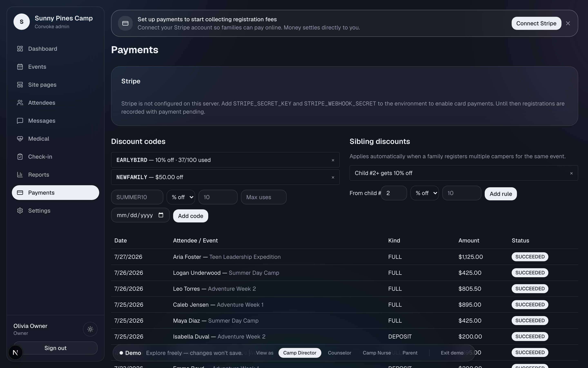Switch demo view to Parent
Screen dimensions: 588x368
[x=410, y=353]
